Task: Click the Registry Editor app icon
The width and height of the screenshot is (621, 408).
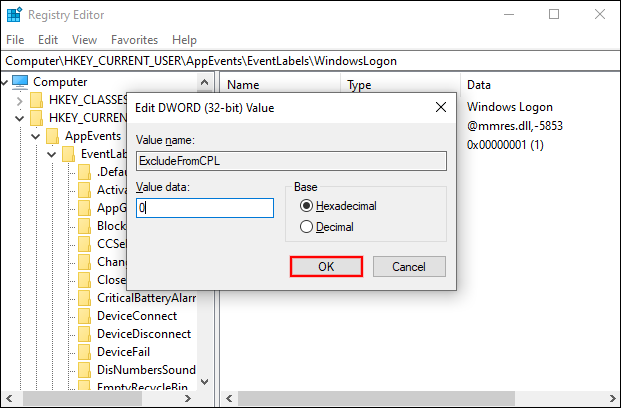Action: pos(15,15)
